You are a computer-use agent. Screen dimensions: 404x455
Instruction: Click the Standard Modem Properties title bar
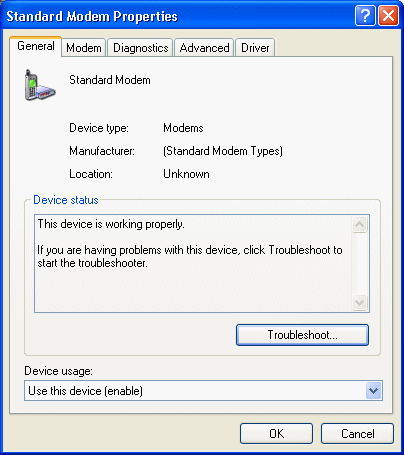point(180,16)
